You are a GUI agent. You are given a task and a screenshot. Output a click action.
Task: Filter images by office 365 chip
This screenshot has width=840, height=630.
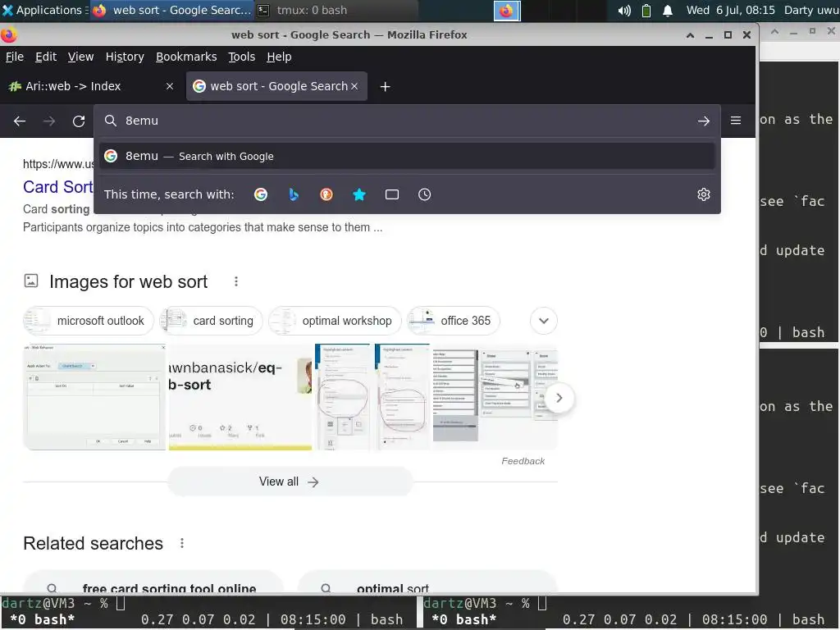tap(453, 321)
